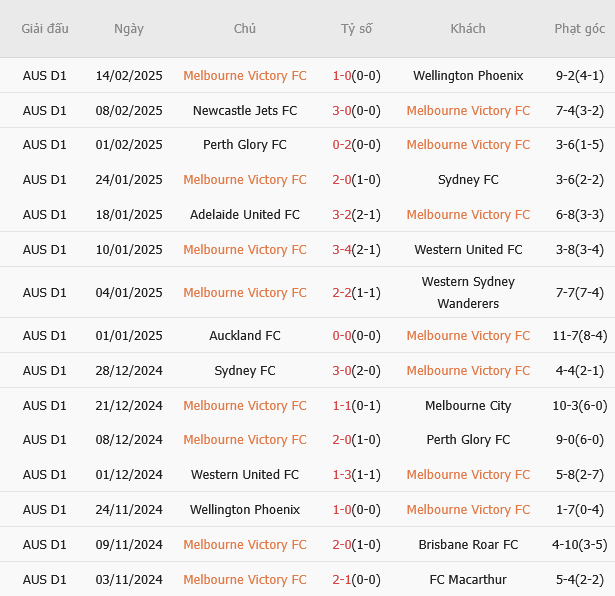Click date 01/02/2025
The height and width of the screenshot is (596, 615).
pos(129,145)
